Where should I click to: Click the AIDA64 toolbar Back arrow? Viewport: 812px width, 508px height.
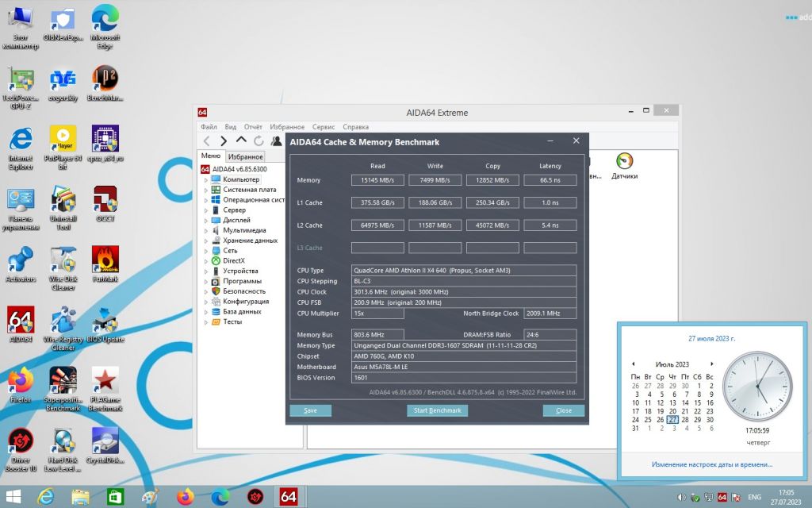pyautogui.click(x=207, y=140)
